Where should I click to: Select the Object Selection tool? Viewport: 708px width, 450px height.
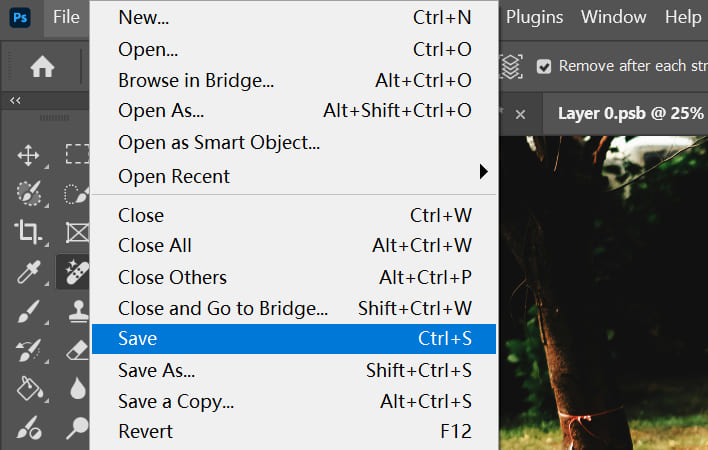(x=29, y=193)
